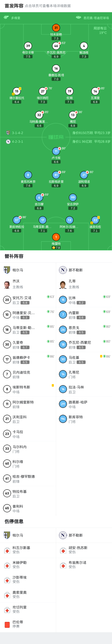Click the Napoli club logo in substitutes

[x=63, y=270]
